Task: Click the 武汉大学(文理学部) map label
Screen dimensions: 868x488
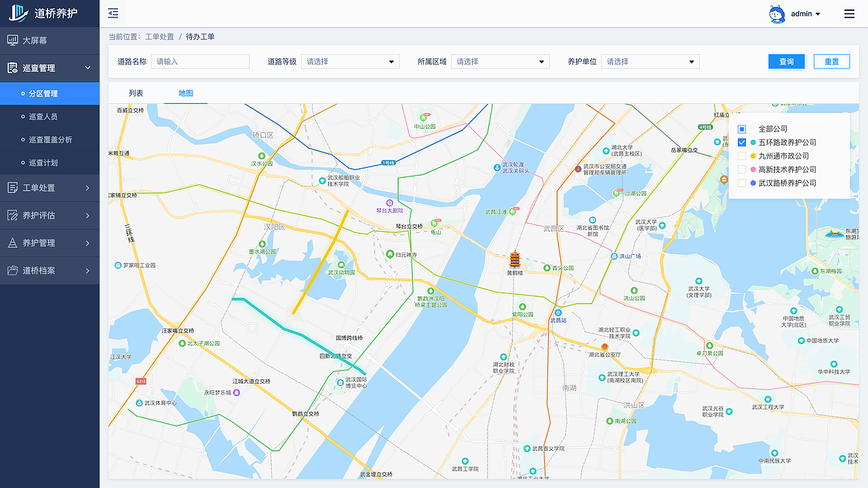Action: point(698,292)
